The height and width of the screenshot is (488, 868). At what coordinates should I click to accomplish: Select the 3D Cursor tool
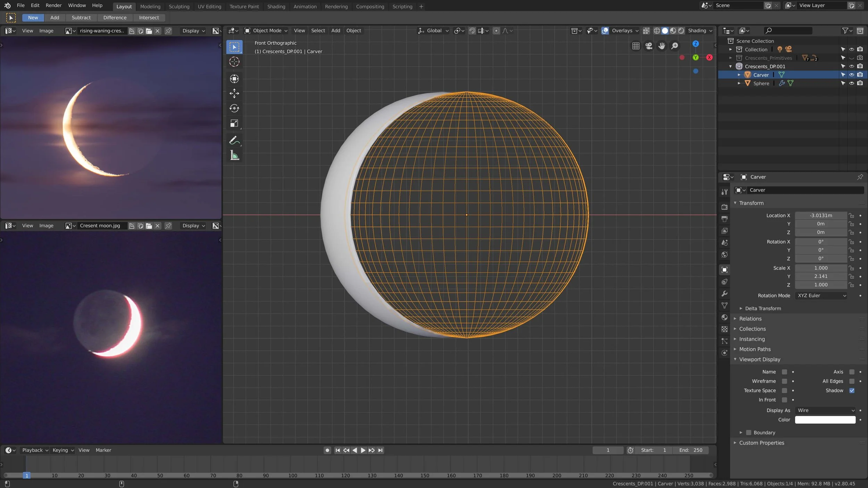click(234, 62)
